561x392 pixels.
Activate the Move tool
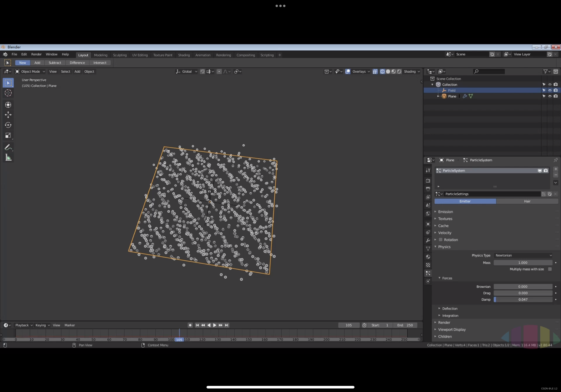(8, 115)
